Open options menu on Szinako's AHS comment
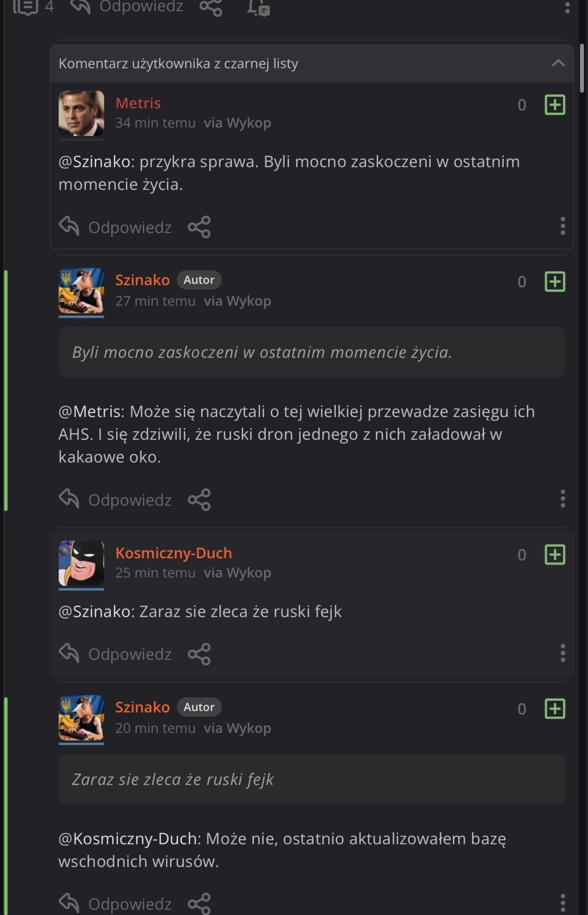Viewport: 588px width, 915px height. tap(563, 498)
